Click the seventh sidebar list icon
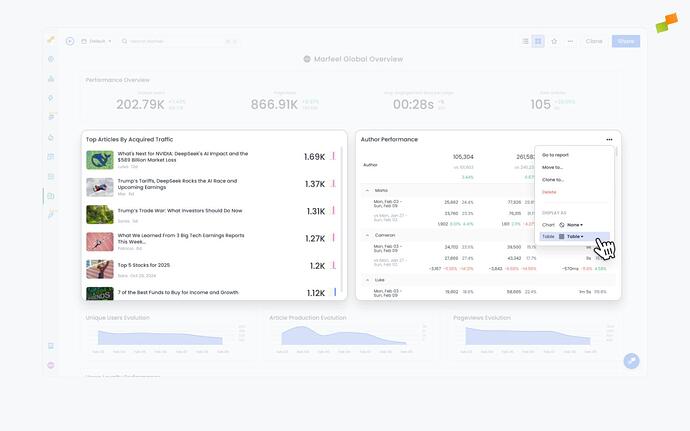 point(51,177)
